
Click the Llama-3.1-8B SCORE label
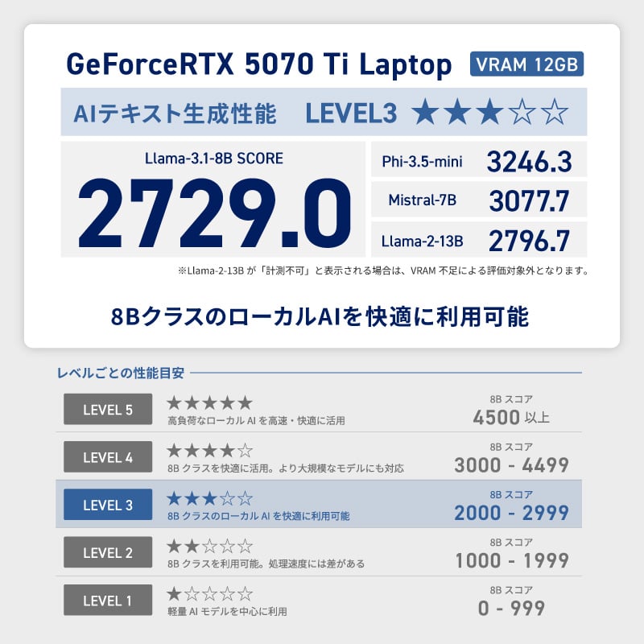214,159
